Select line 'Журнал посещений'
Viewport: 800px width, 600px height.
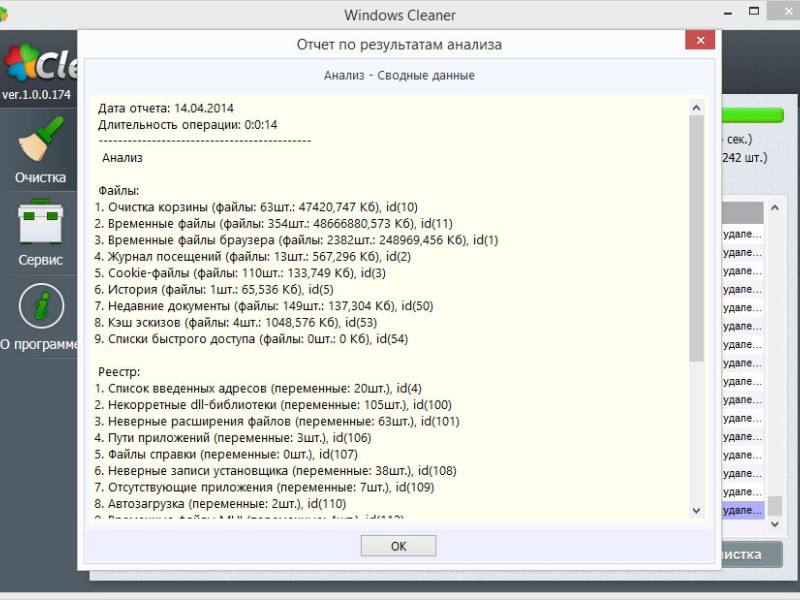coord(253,256)
